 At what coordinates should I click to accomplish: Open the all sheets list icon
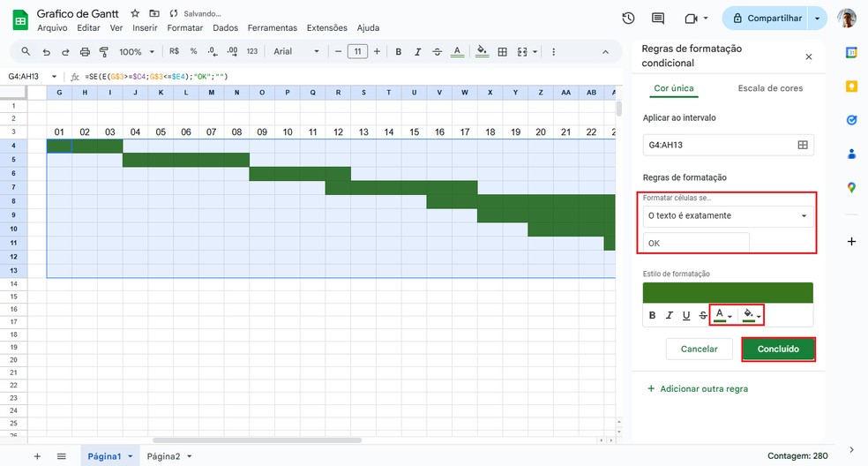pos(62,456)
